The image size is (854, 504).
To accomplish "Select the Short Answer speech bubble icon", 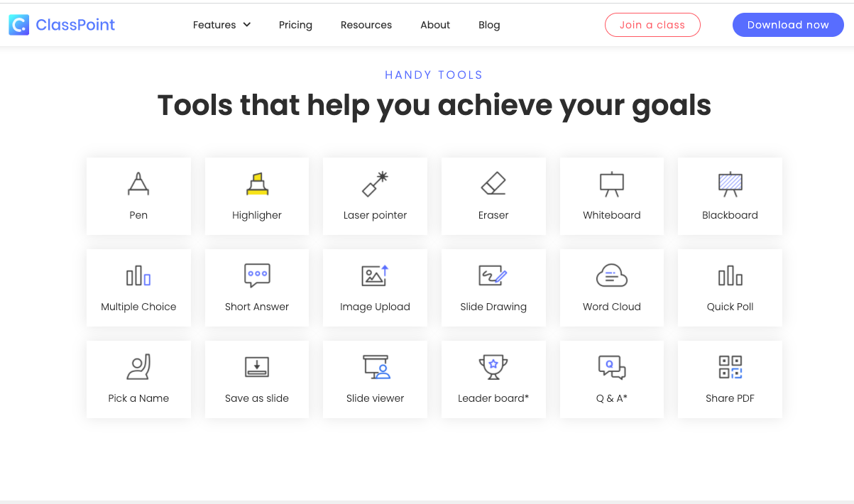I will (257, 275).
